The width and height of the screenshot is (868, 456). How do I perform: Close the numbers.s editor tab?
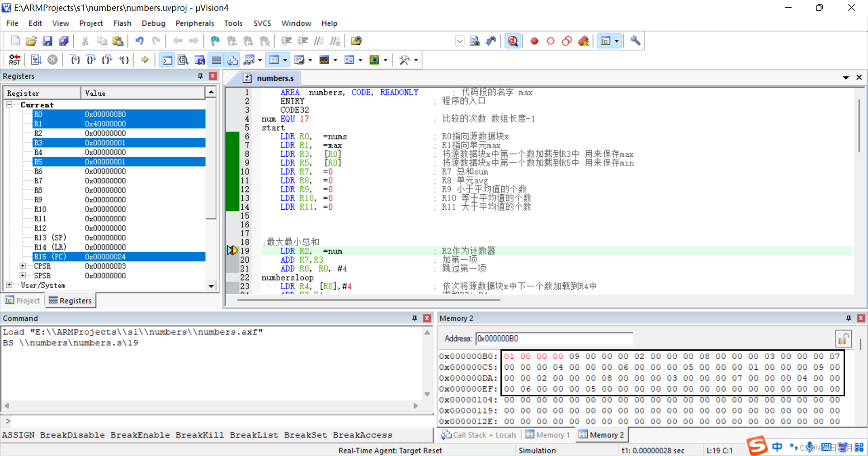coord(859,77)
